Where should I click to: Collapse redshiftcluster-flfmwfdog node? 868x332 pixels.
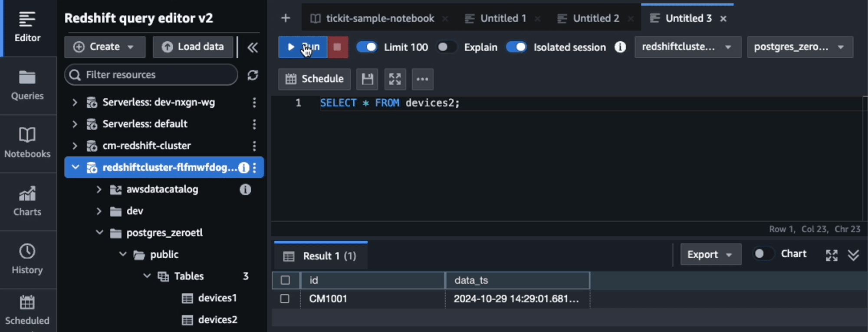coord(75,167)
